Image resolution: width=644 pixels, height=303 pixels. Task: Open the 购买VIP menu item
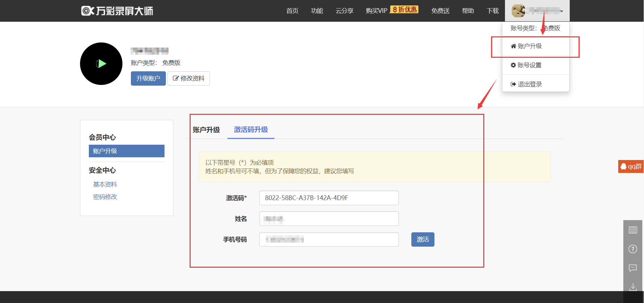tap(376, 11)
